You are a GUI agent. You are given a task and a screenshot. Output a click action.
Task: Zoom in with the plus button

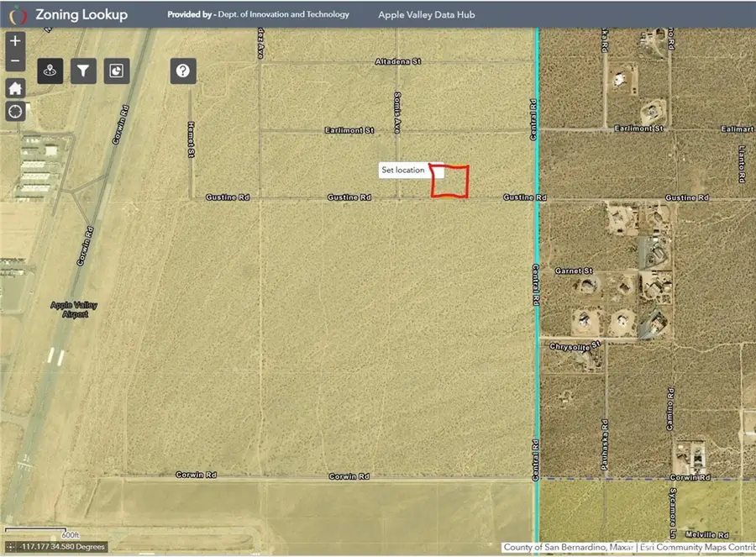click(14, 39)
